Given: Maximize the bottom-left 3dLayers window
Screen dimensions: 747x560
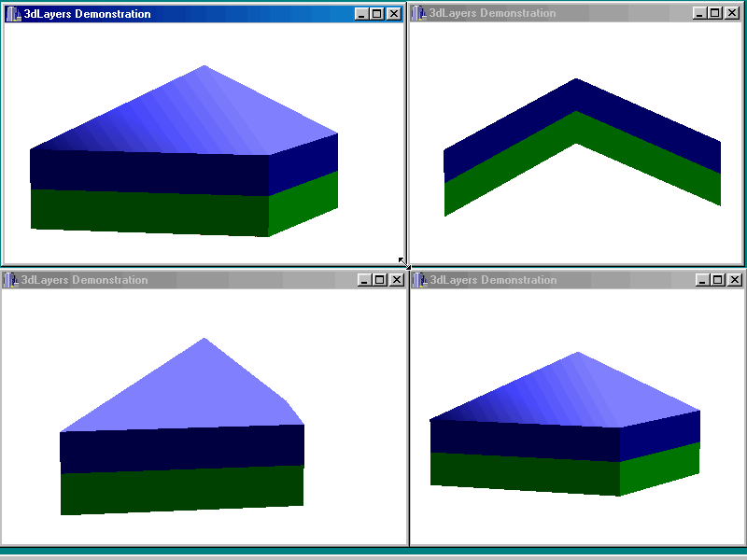Looking at the screenshot, I should (379, 280).
